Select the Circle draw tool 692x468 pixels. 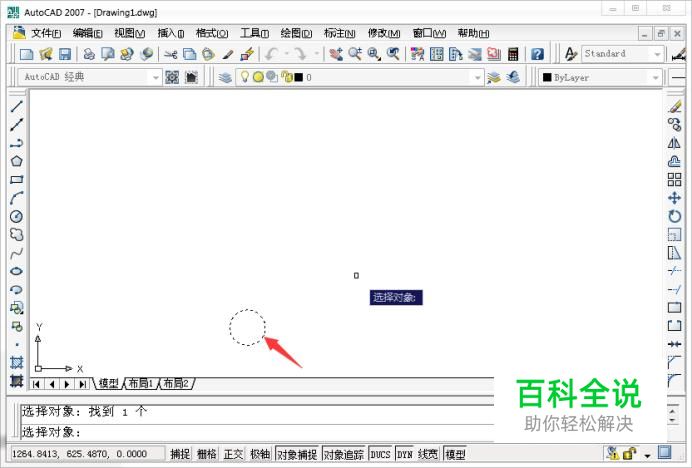pyautogui.click(x=17, y=216)
